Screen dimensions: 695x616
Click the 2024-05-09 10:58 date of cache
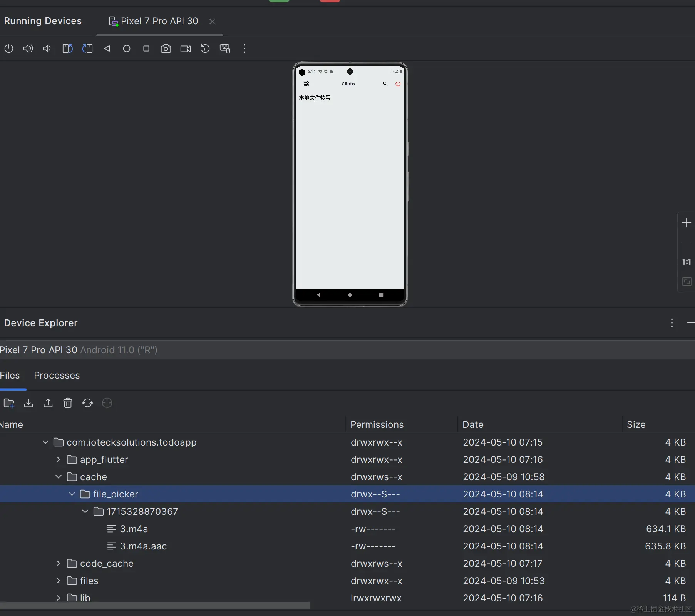504,477
